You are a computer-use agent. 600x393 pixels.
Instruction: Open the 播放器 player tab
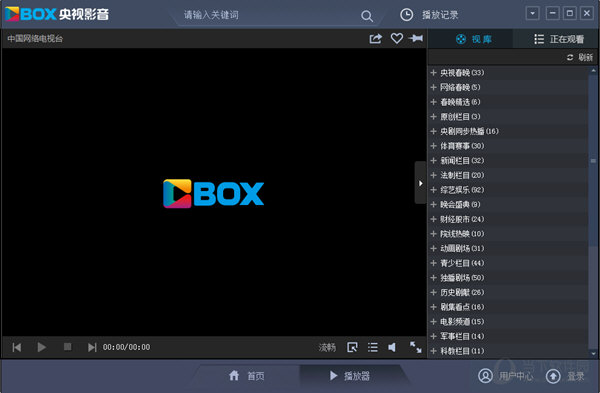click(350, 376)
